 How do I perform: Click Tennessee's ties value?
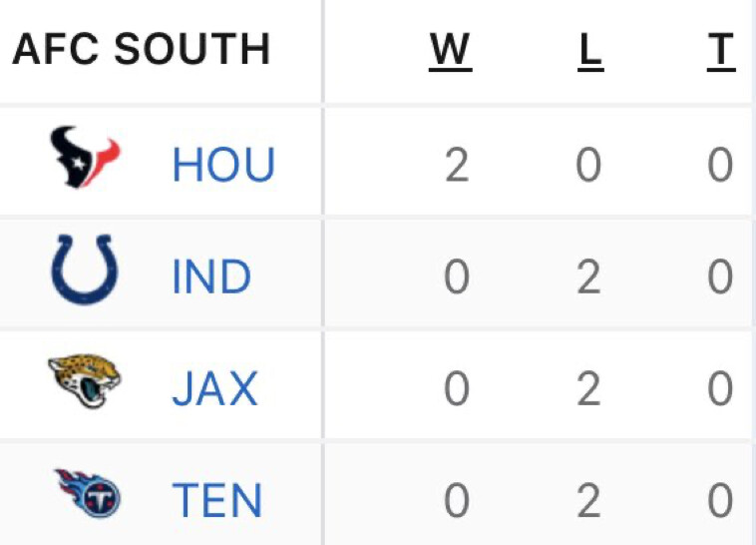720,501
